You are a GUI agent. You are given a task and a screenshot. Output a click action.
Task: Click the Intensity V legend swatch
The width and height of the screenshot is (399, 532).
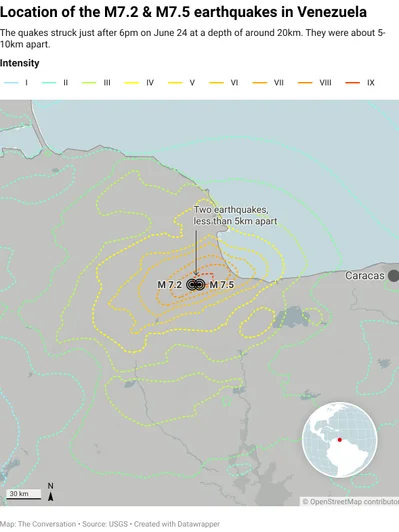(x=175, y=83)
